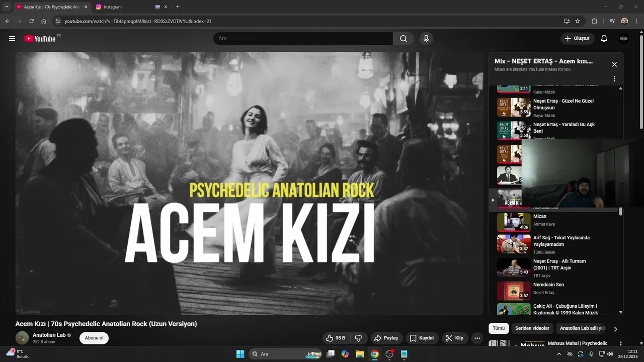Select the Tümü filter chip
The image size is (644, 362).
[x=499, y=328]
